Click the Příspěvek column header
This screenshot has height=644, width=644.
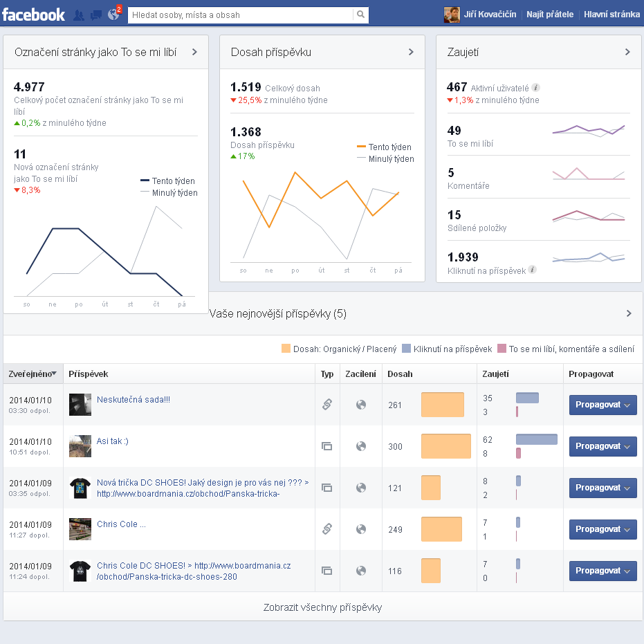[89, 374]
